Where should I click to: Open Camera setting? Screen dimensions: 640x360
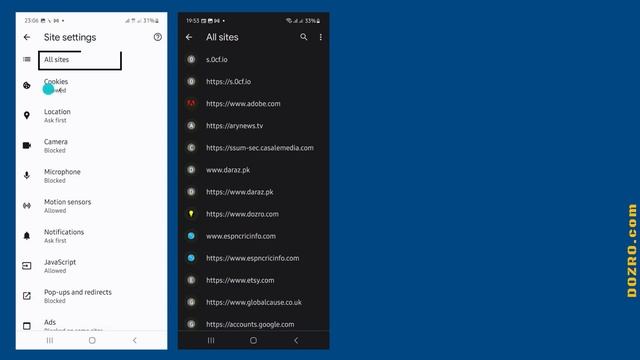pyautogui.click(x=91, y=146)
